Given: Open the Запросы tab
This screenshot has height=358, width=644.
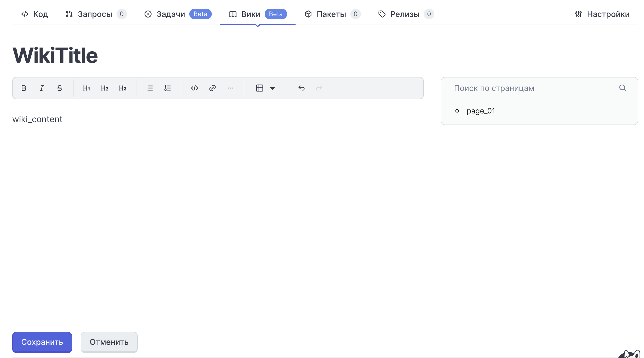Looking at the screenshot, I should click(x=96, y=14).
